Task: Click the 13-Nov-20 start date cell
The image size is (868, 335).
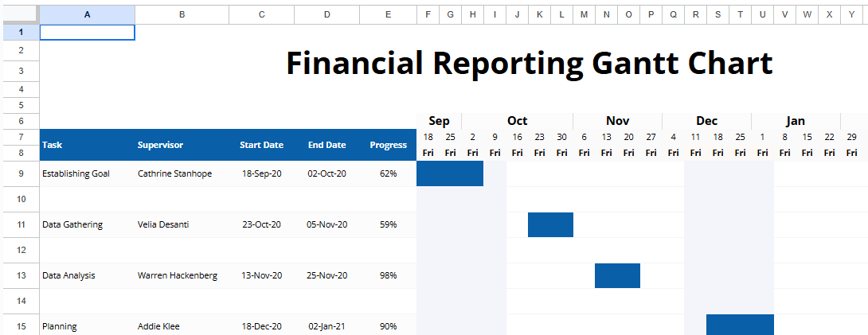Action: point(261,275)
